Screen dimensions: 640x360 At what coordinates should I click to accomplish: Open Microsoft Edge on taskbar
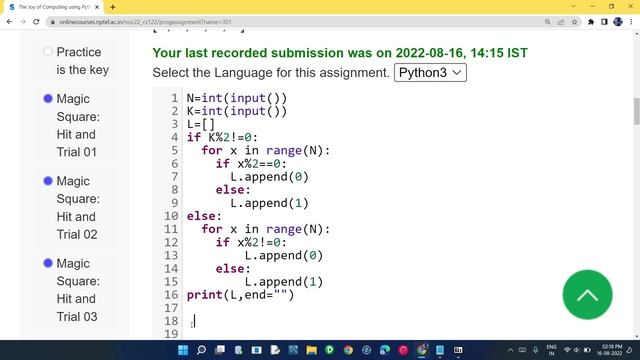(385, 350)
